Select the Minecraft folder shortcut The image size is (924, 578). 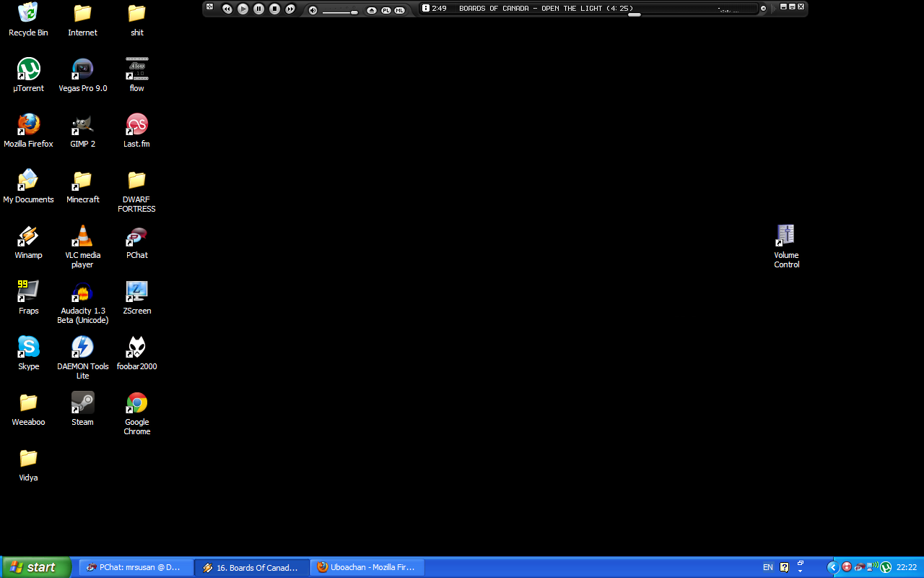[x=82, y=186]
